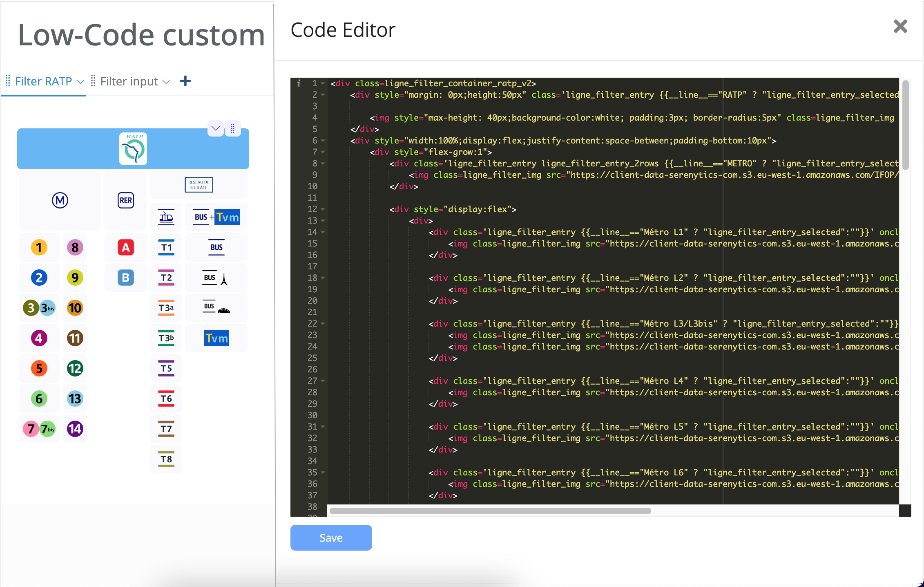Select tram line T5
The height and width of the screenshot is (587, 924).
click(166, 368)
